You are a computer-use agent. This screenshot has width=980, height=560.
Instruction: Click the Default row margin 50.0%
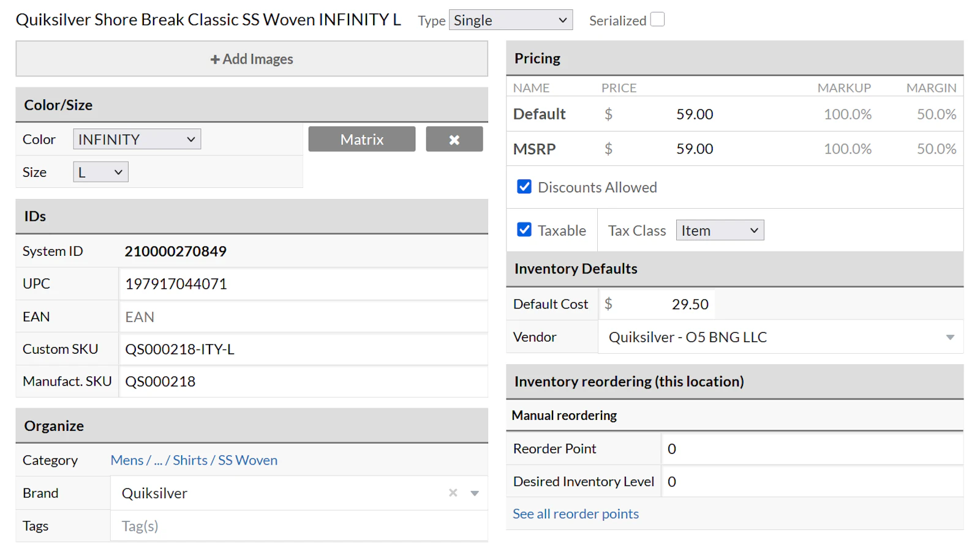click(x=936, y=114)
